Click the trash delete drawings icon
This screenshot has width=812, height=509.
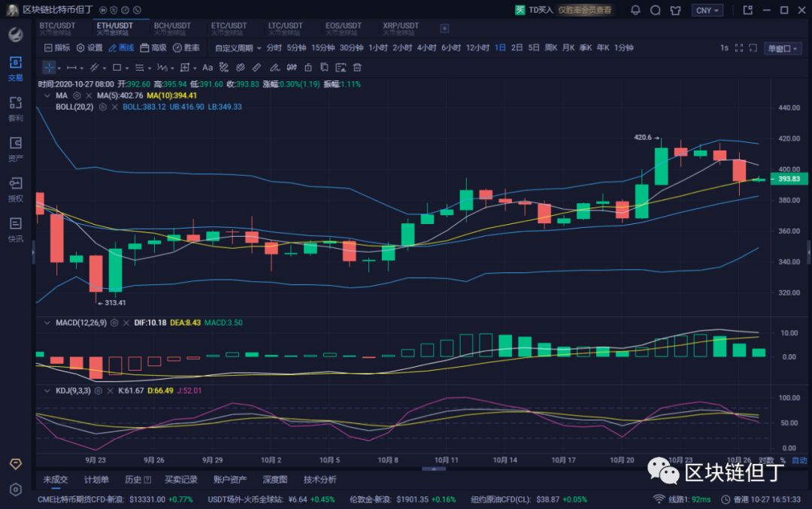coord(357,67)
